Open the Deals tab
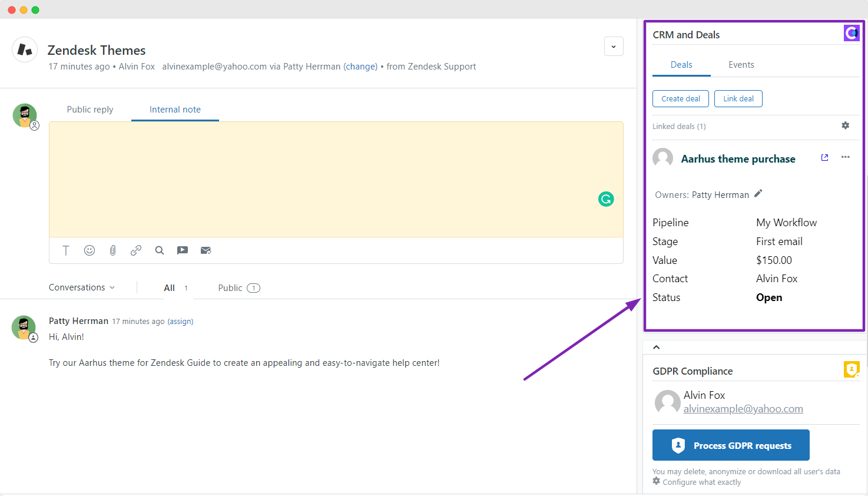 pos(681,65)
